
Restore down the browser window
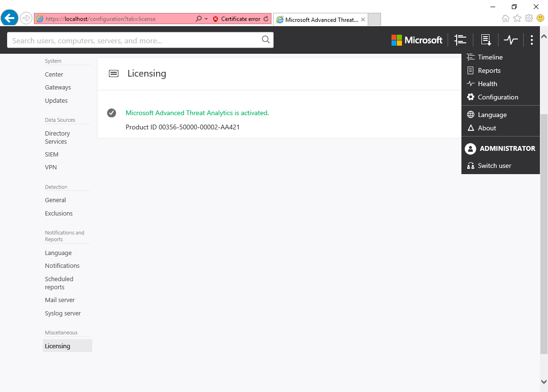(x=514, y=7)
